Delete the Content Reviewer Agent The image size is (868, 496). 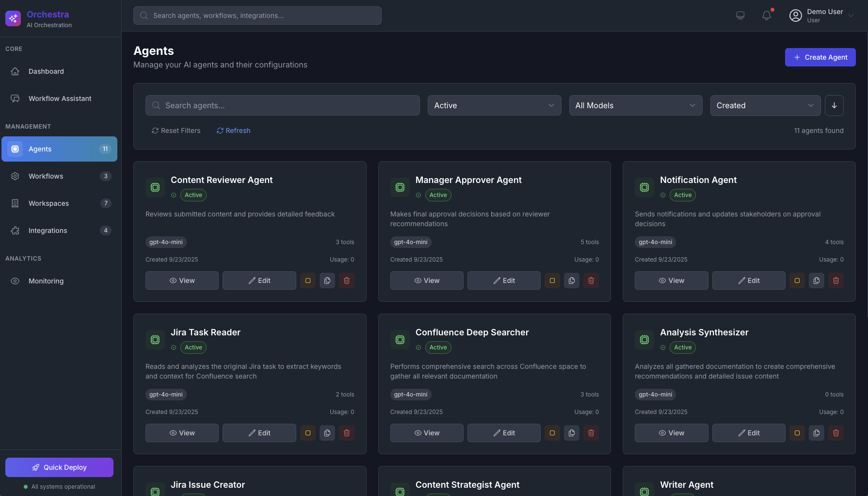click(x=346, y=281)
